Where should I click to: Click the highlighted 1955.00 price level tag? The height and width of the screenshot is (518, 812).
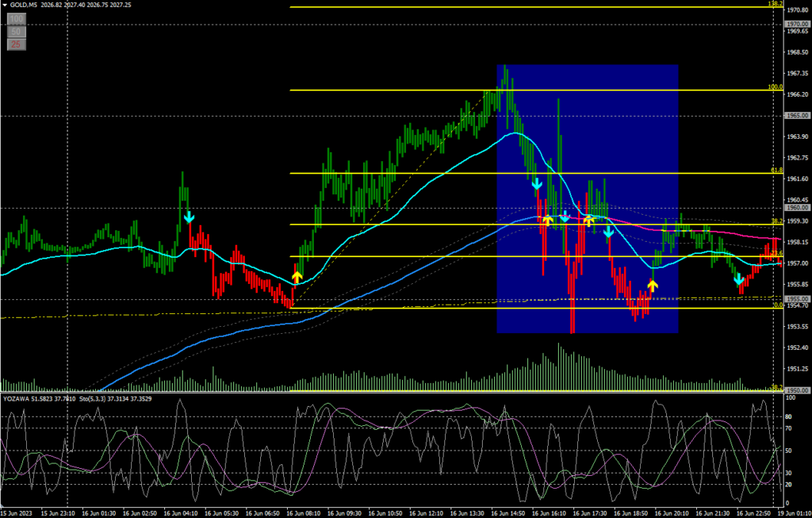798,299
